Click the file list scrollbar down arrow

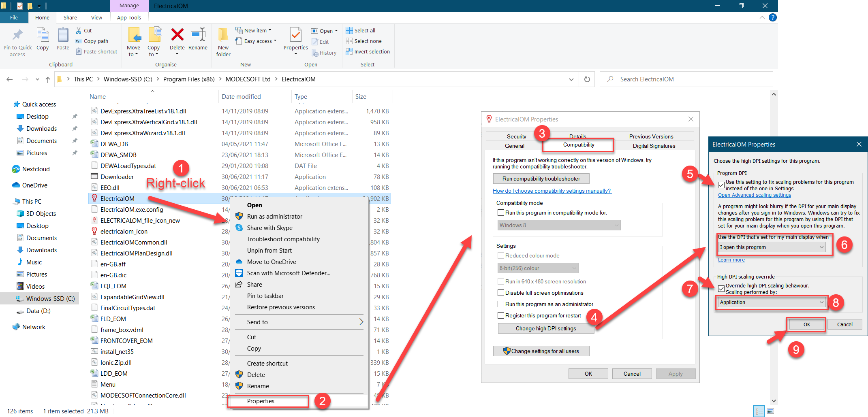tap(774, 401)
